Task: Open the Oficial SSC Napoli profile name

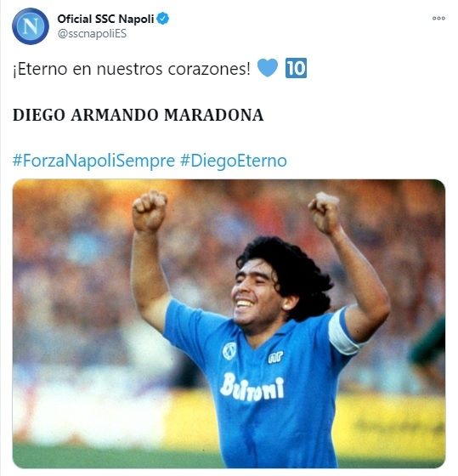Action: click(105, 19)
